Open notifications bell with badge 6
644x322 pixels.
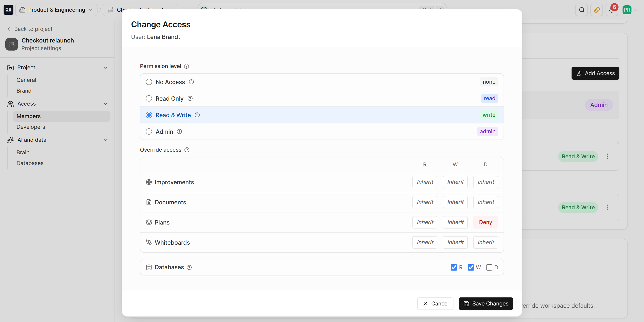(612, 10)
